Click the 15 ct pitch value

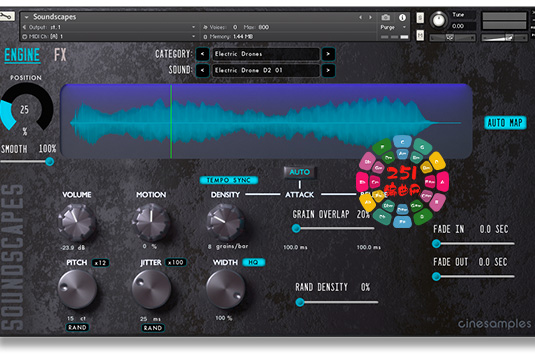(76, 318)
